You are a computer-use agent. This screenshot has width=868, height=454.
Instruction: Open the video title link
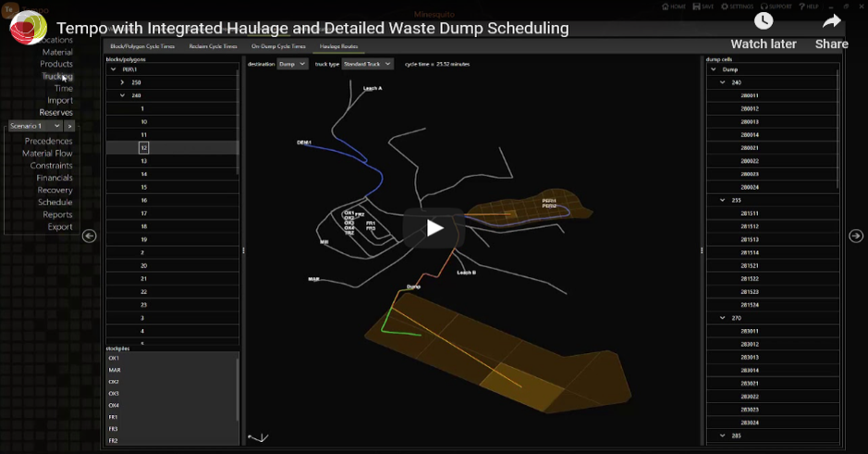[312, 29]
